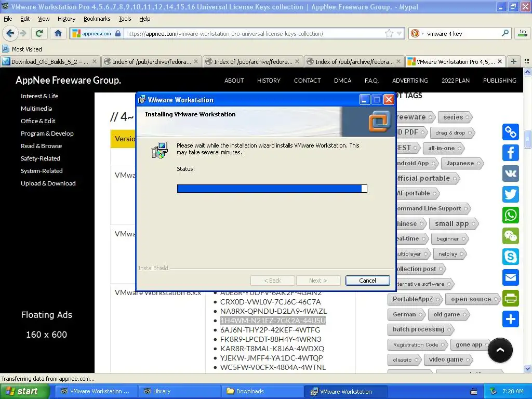Screen dimensions: 532x399
Task: Open the Help menu
Action: (144, 19)
